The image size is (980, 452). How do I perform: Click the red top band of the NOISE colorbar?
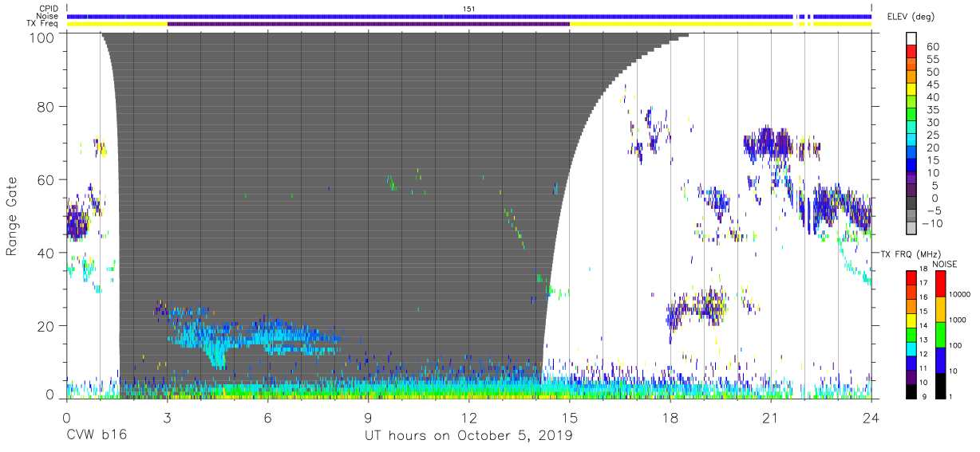pyautogui.click(x=941, y=284)
